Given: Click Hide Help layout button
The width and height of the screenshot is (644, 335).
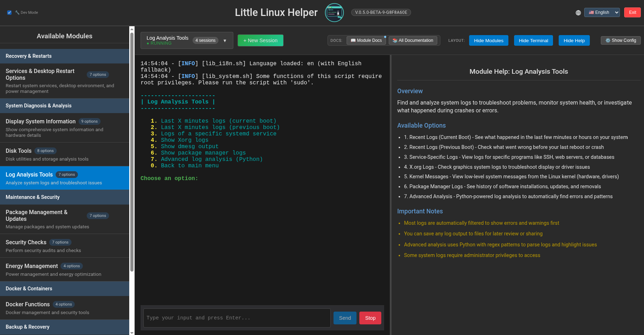Looking at the screenshot, I should click(x=574, y=40).
